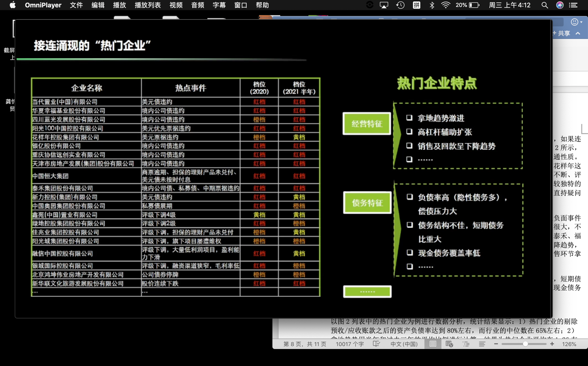Switch Word to print layout view

(x=433, y=344)
